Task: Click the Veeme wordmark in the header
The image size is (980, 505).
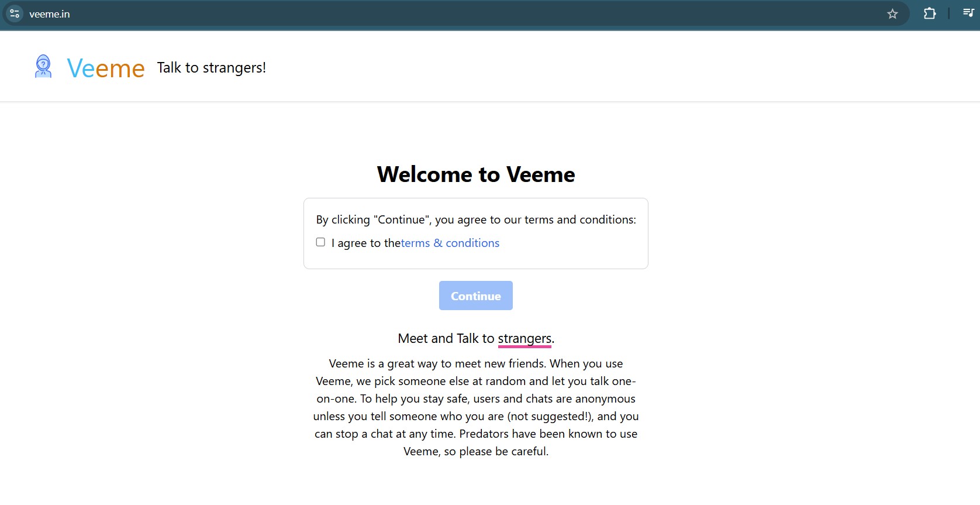Action: click(x=106, y=68)
